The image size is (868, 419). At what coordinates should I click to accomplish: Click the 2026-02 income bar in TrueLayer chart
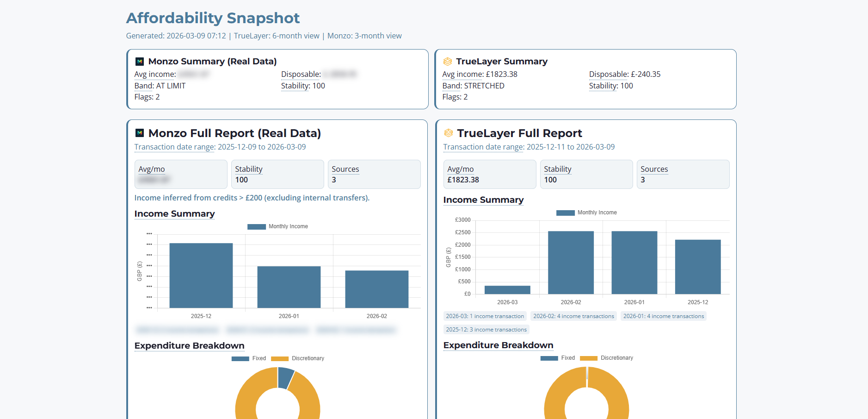[571, 262]
